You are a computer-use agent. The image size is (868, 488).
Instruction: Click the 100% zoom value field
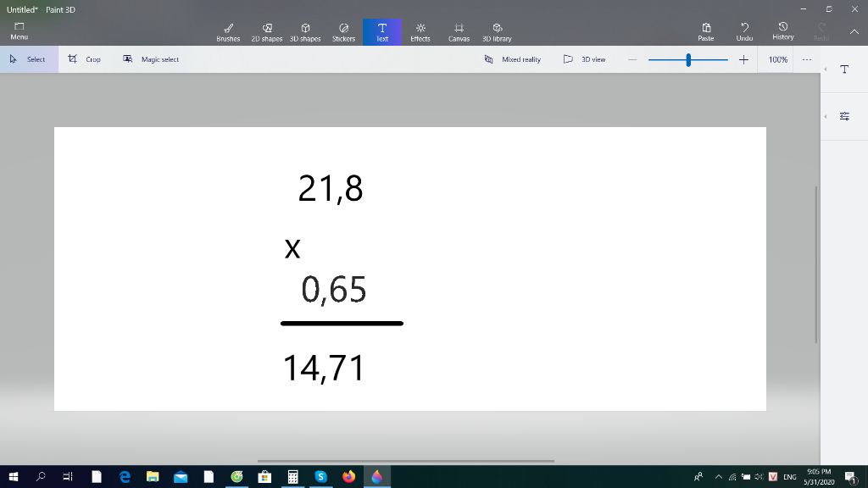pos(778,59)
